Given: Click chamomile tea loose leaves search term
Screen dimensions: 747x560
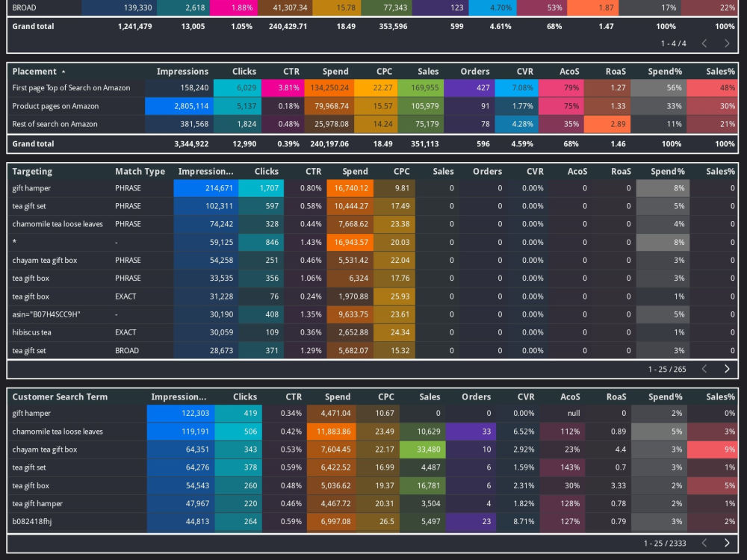Looking at the screenshot, I should click(x=58, y=432).
